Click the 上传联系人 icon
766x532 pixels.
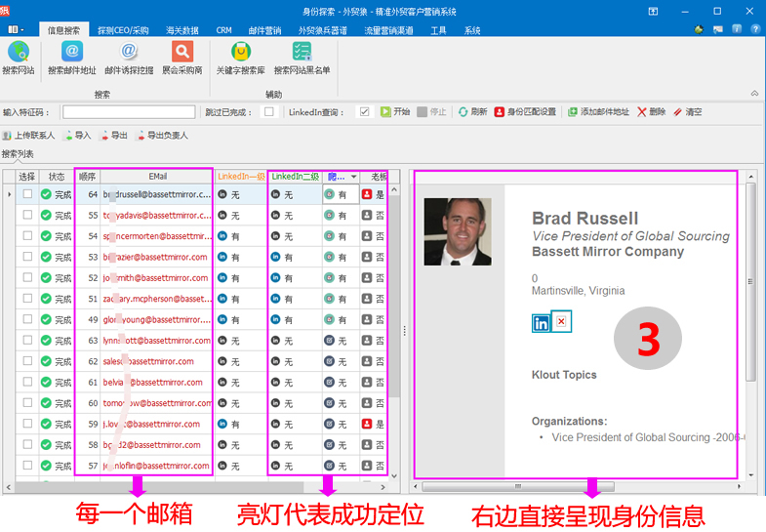pos(7,136)
